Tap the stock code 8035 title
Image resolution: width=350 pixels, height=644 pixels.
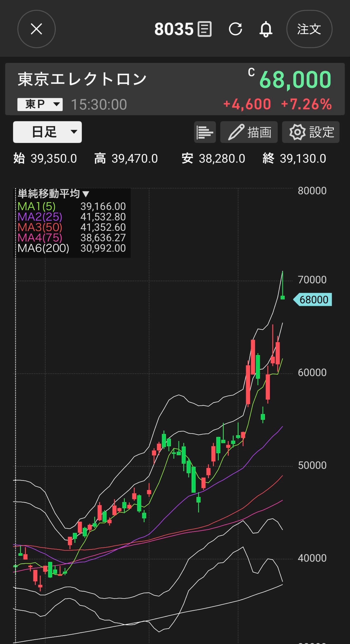pyautogui.click(x=174, y=29)
